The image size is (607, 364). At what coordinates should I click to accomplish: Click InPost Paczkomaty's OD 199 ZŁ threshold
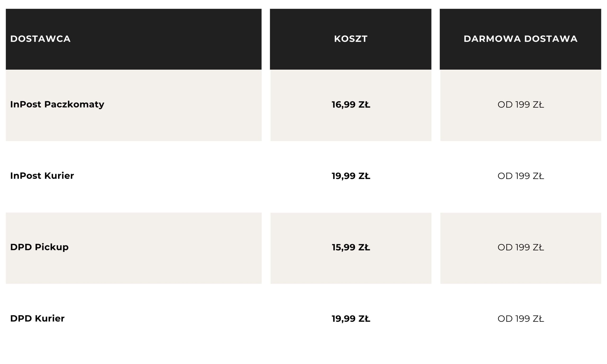pyautogui.click(x=521, y=105)
